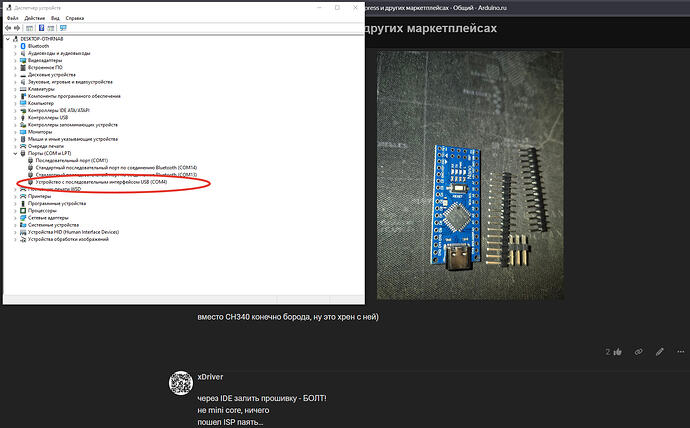Collapse the DESKTOP root computer node
Image resolution: width=690 pixels, height=428 pixels.
pos(8,39)
